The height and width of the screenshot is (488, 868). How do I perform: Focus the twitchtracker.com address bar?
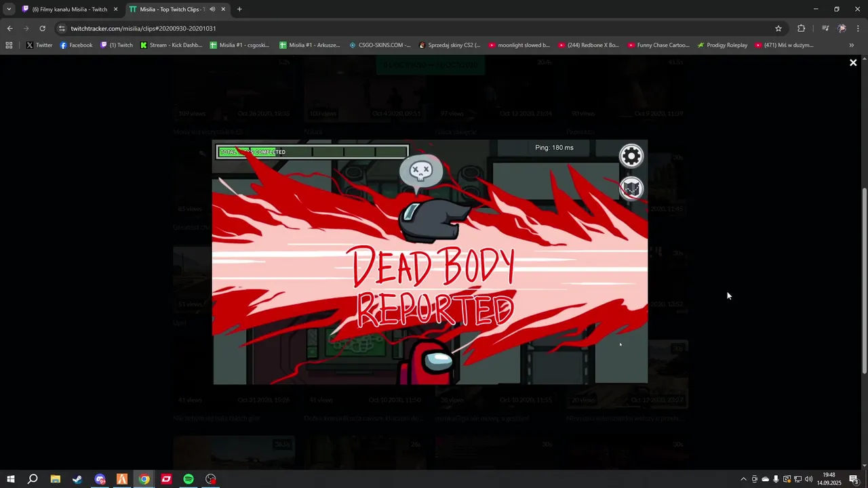click(420, 28)
